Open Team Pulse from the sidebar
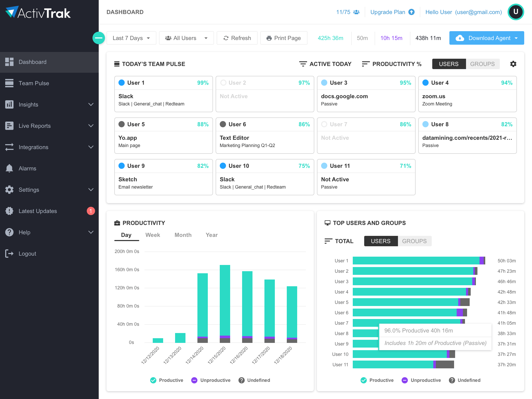 pyautogui.click(x=34, y=83)
